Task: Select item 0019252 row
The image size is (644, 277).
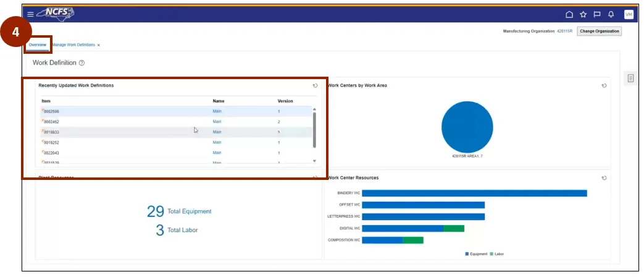Action: (176, 142)
